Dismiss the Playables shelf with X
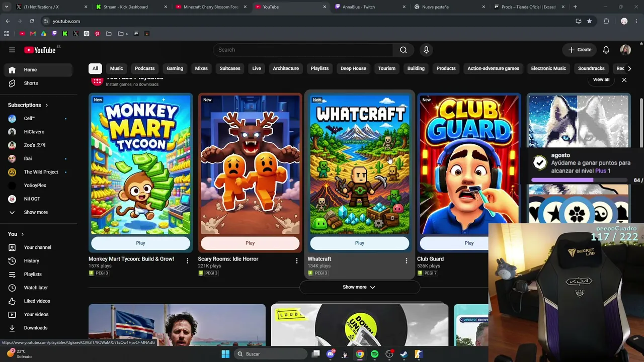 [624, 80]
